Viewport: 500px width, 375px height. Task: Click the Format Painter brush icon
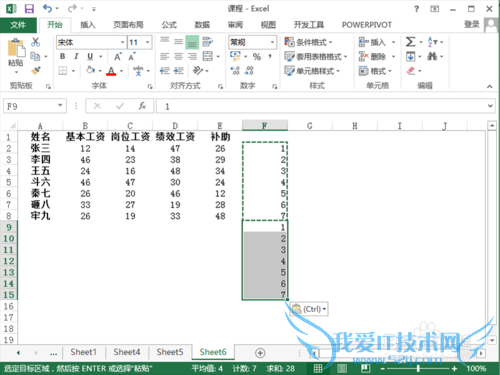coord(35,71)
